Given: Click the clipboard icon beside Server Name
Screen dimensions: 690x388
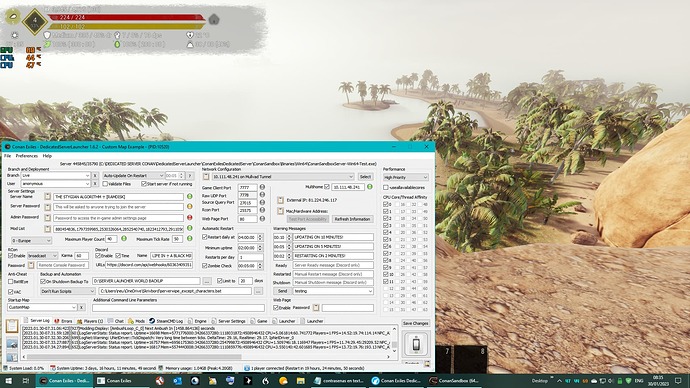Looking at the screenshot, I should click(48, 196).
